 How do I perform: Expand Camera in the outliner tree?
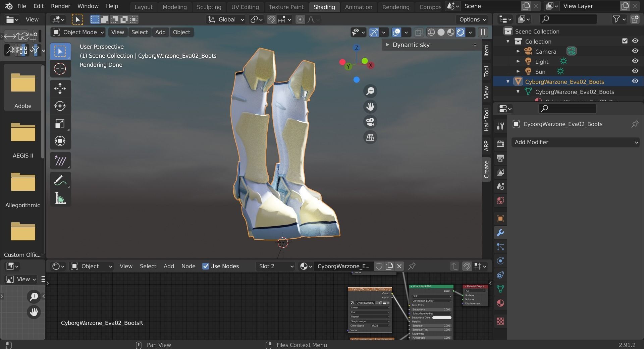[x=518, y=51]
